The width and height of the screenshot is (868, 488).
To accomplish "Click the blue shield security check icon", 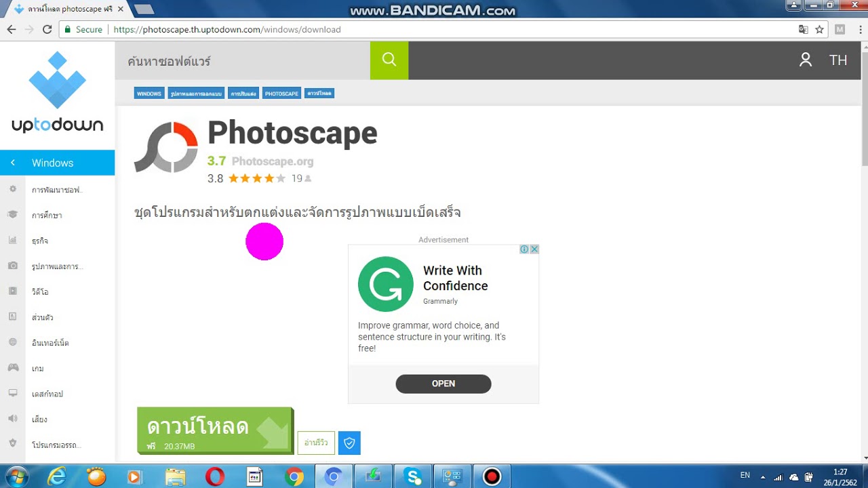I will pos(349,443).
